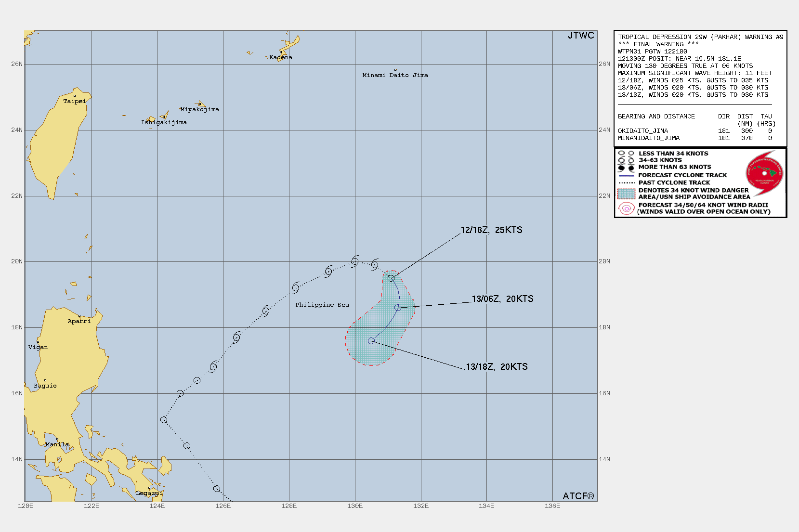This screenshot has width=799, height=532.
Task: Click the '12/18Z, 25KTS' label
Action: click(491, 230)
